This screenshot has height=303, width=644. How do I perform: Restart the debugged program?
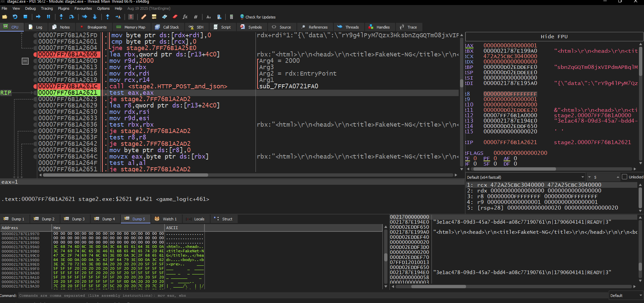point(15,17)
